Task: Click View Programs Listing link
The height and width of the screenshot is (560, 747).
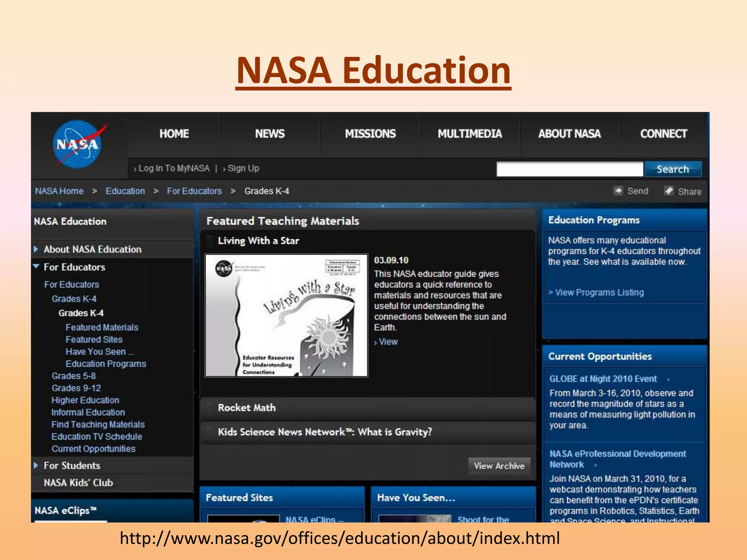Action: 596,292
